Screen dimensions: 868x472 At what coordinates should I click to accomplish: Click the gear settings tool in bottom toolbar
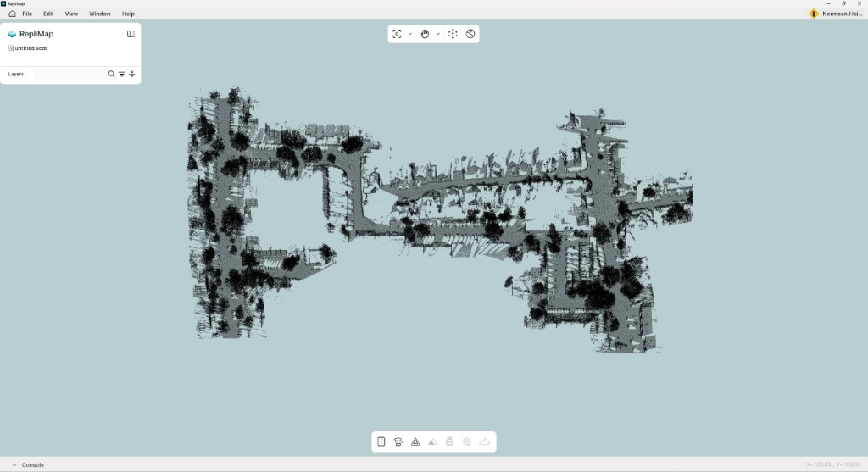[467, 441]
